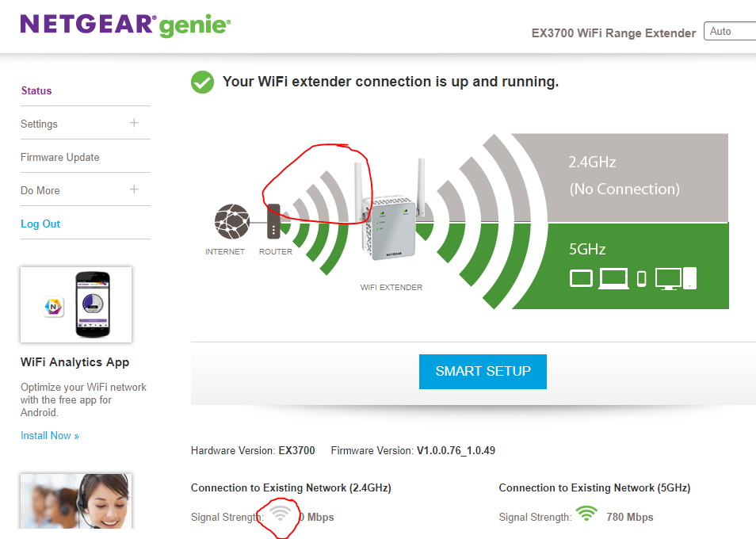Viewport: 756px width, 539px height.
Task: Click the NETGEAR genie logo
Action: point(125,25)
